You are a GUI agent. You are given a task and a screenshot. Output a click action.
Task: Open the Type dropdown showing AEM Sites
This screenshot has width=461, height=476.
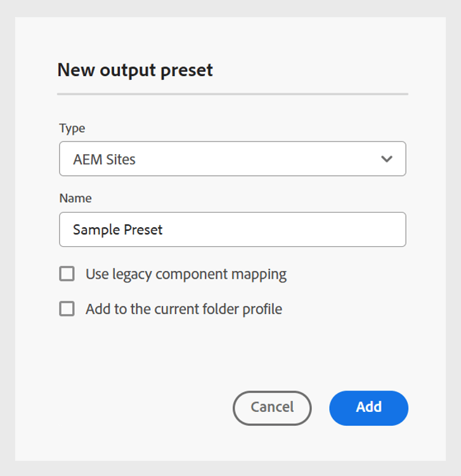[232, 159]
